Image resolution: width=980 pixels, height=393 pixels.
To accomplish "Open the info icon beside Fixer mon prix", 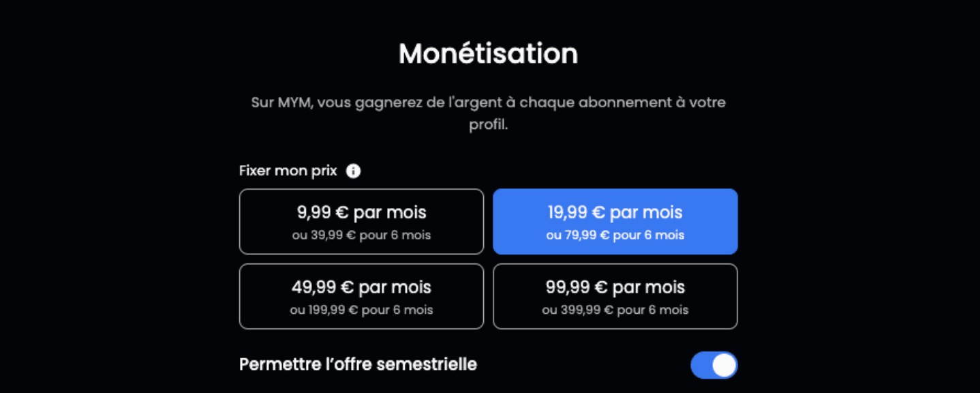I will click(x=353, y=171).
